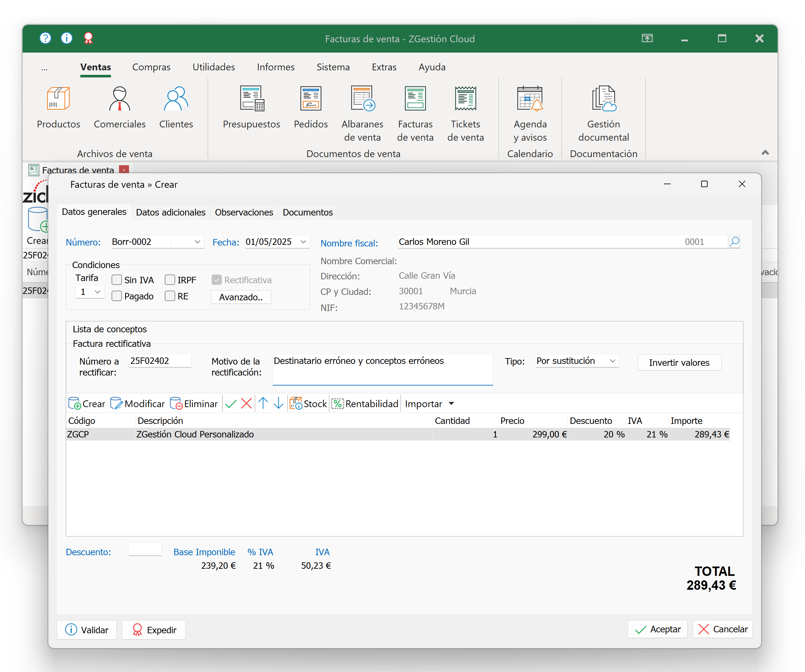This screenshot has width=805, height=672.
Task: Open Facturas de venta ribbon icon
Action: (x=415, y=114)
